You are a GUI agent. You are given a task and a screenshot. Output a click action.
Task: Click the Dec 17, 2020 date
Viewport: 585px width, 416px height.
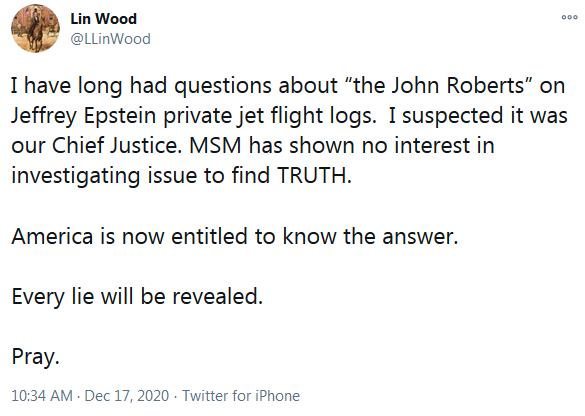tap(127, 396)
